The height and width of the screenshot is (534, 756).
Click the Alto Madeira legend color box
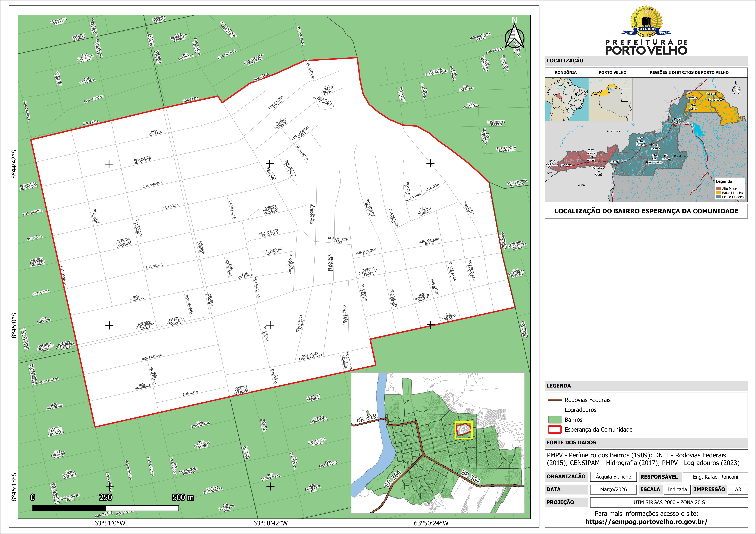click(x=718, y=189)
